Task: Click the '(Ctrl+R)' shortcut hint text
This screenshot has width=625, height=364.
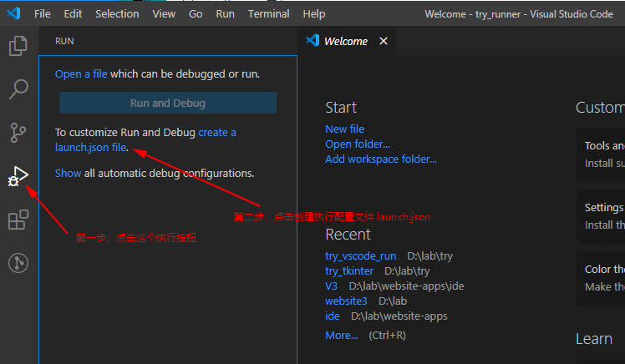Action: click(387, 336)
